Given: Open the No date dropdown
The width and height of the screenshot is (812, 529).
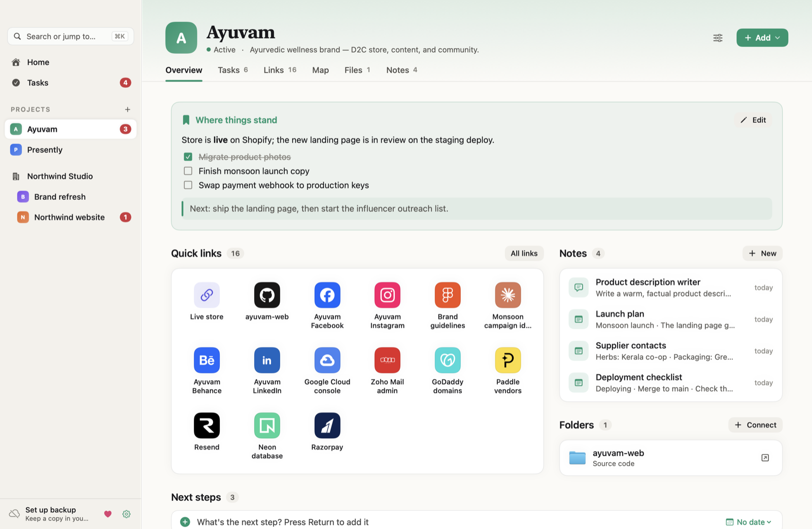Looking at the screenshot, I should (749, 522).
